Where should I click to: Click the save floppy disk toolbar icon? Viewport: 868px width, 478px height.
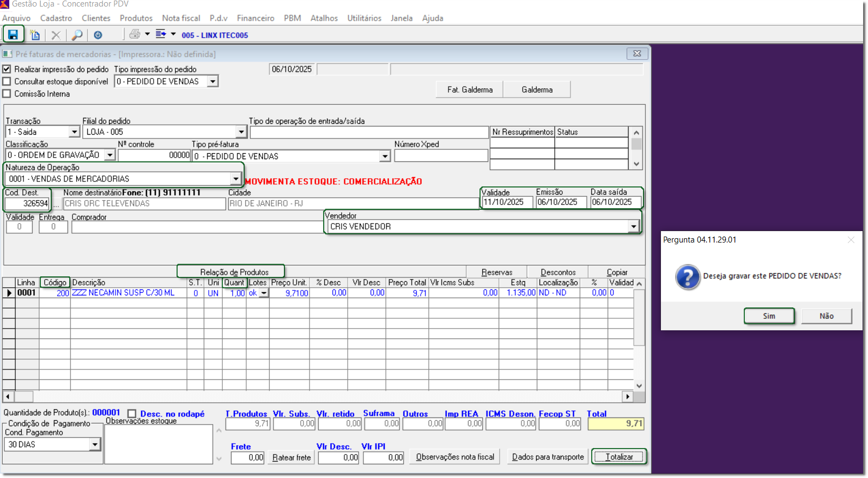13,35
